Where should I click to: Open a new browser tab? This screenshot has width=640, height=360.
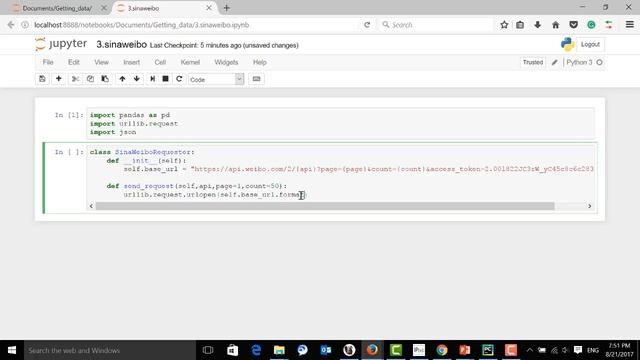tap(227, 8)
